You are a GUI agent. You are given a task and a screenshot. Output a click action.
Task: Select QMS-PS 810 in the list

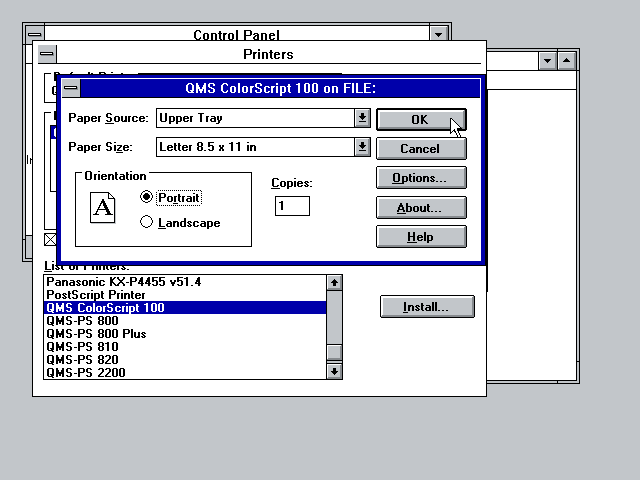(x=185, y=347)
